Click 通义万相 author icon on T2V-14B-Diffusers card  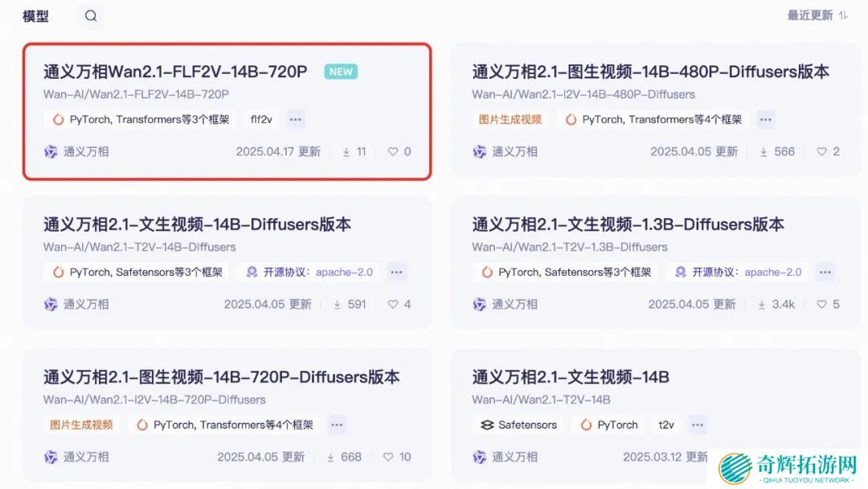coord(51,304)
